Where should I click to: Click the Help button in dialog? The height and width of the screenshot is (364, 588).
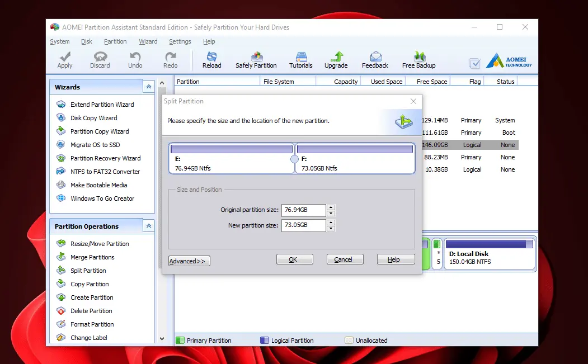396,259
